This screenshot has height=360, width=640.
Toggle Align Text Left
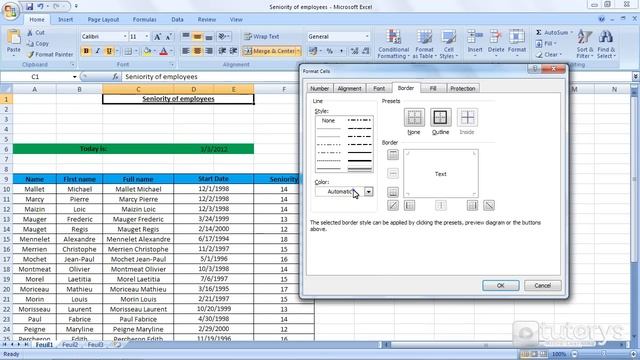186,51
